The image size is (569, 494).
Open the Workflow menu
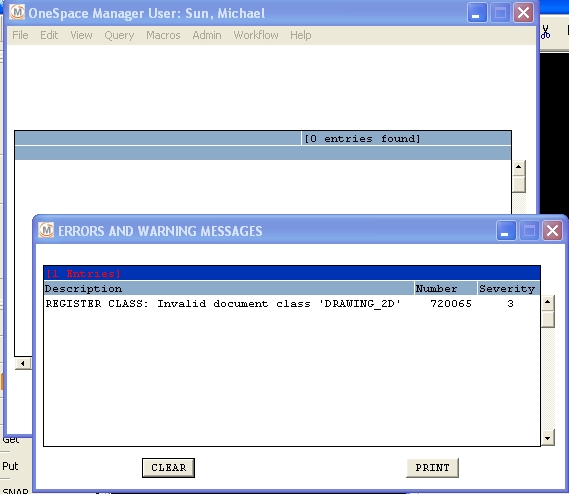pos(256,35)
